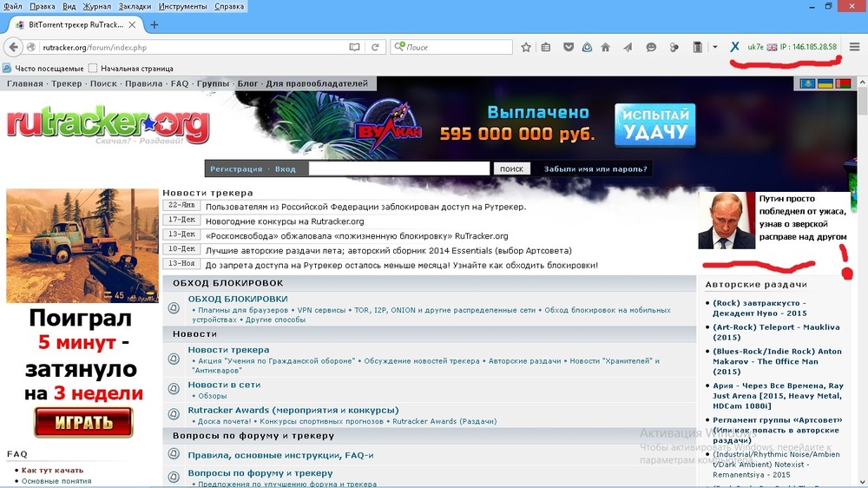The height and width of the screenshot is (488, 868).
Task: Open news about blocked access for Russian users
Action: pos(365,207)
